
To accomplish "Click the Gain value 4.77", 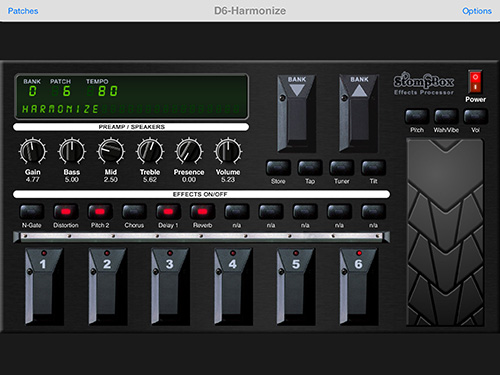I will (x=33, y=180).
